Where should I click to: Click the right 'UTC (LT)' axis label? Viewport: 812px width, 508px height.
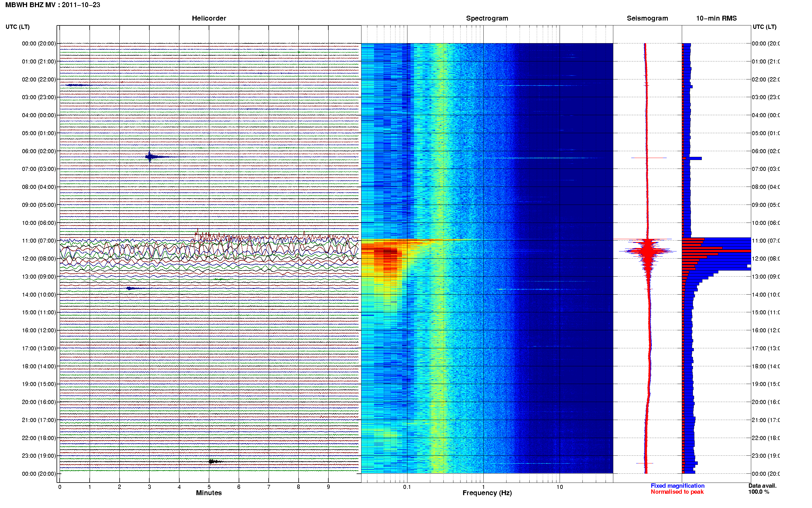point(764,27)
